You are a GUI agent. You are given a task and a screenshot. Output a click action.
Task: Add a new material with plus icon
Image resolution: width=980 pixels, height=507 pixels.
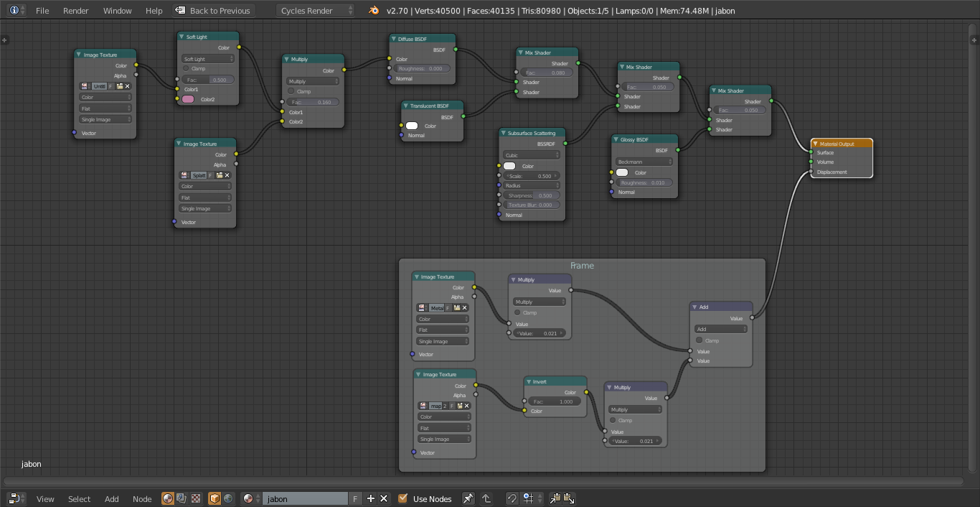coord(371,498)
